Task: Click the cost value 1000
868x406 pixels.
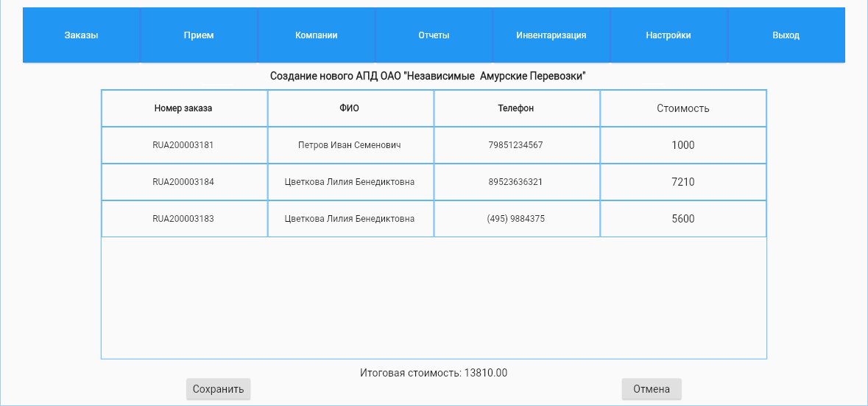Action: (683, 145)
